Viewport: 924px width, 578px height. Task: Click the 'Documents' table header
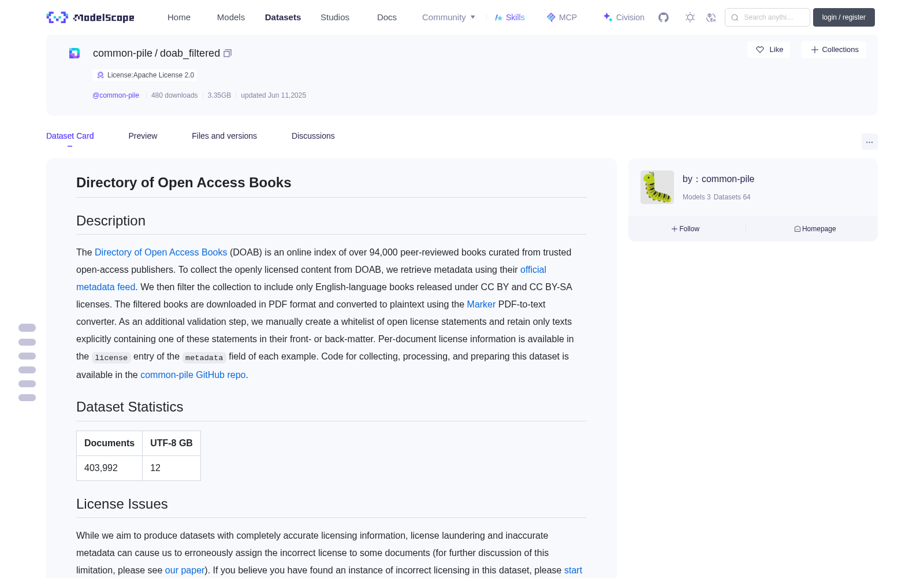[109, 443]
